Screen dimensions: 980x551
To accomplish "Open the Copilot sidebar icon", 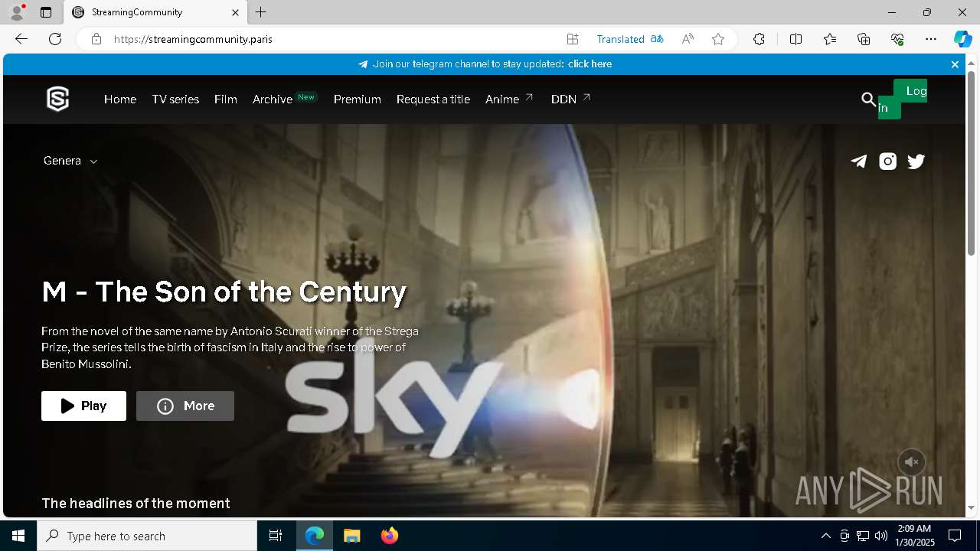I will 962,39.
